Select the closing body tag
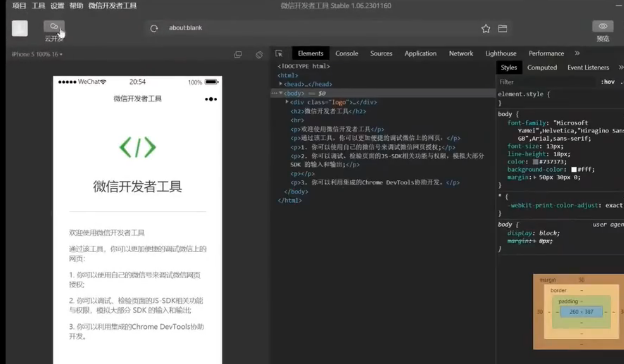 click(x=296, y=191)
